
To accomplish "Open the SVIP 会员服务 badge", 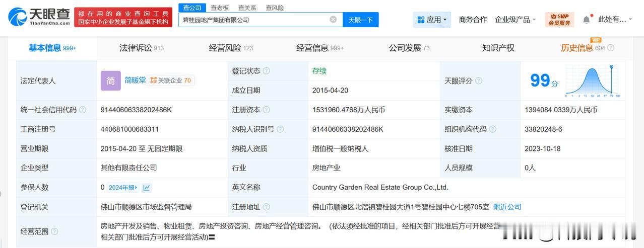I will (x=559, y=20).
